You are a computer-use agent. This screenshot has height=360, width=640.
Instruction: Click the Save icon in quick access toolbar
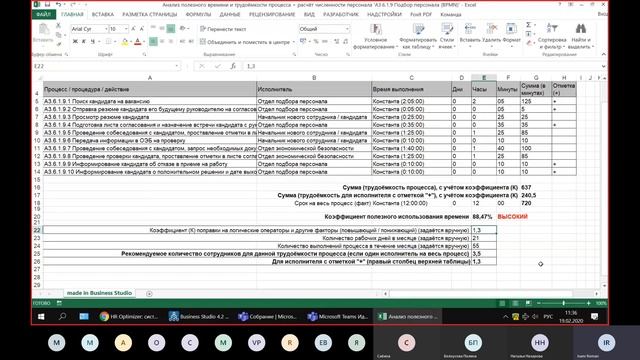click(48, 4)
